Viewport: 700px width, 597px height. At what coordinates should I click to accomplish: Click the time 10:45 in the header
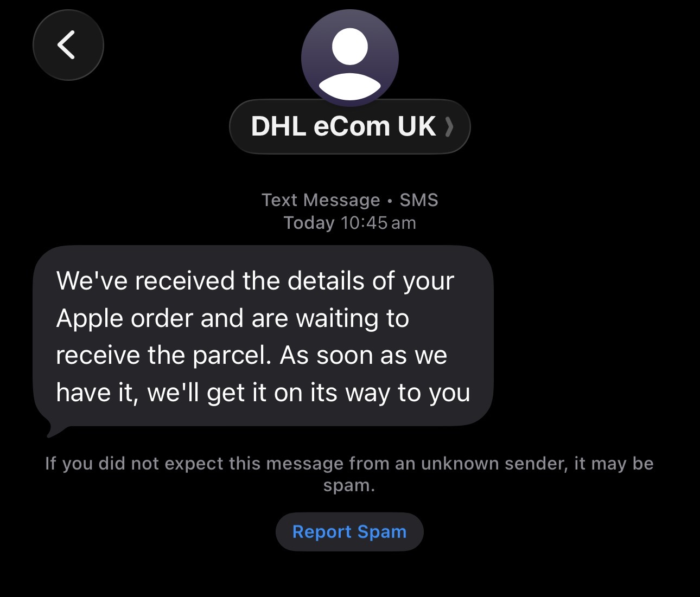tap(364, 223)
